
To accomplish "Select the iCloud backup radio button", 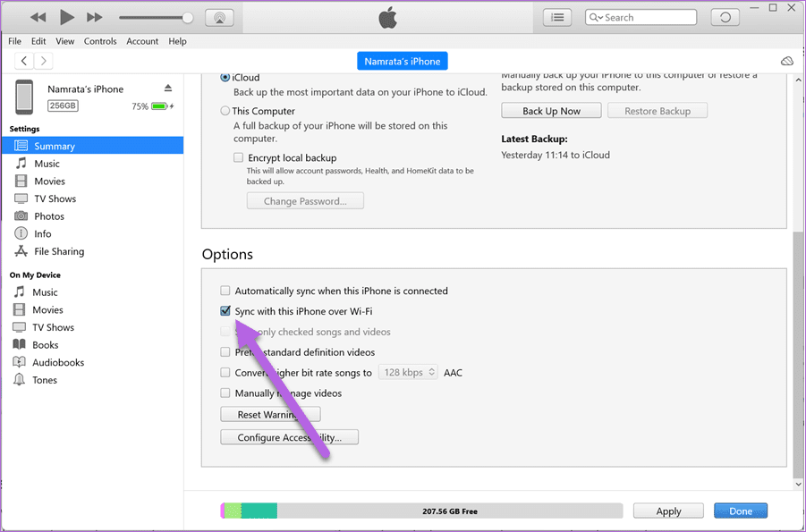I will [225, 77].
